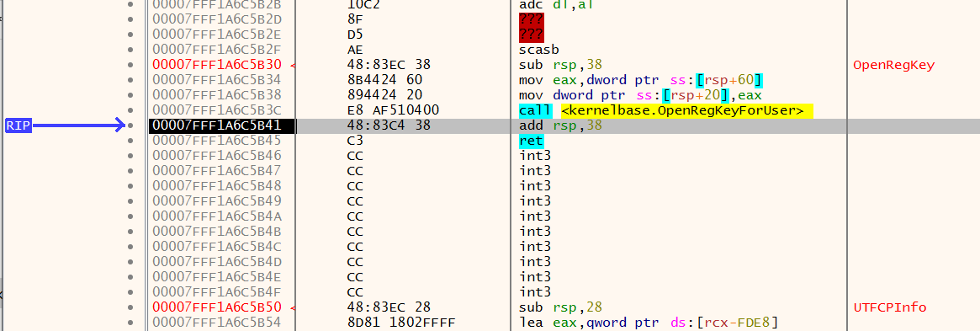Select address 00007FFF1A6C5B4A

point(217,216)
